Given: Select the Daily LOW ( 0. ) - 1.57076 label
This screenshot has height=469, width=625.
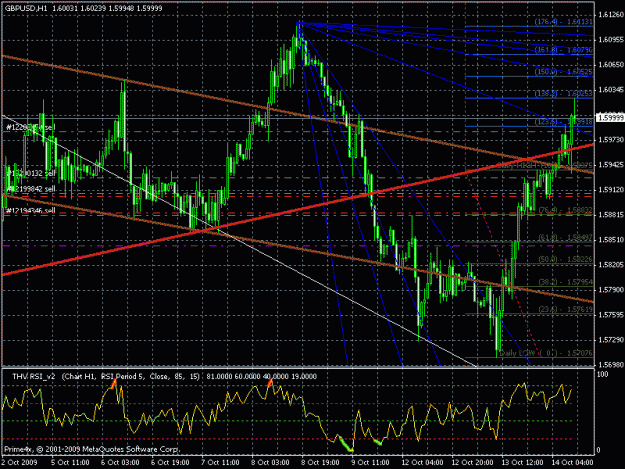Looking at the screenshot, I should click(546, 353).
